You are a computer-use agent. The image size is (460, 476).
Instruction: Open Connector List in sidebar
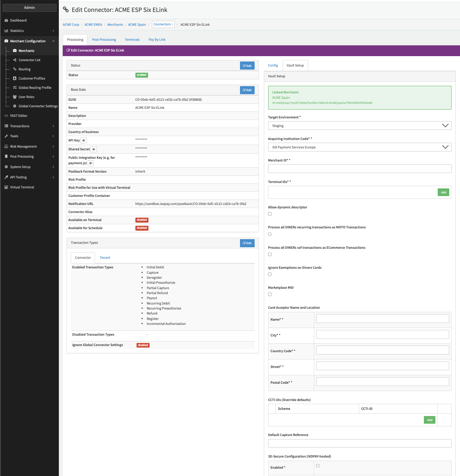pos(29,60)
